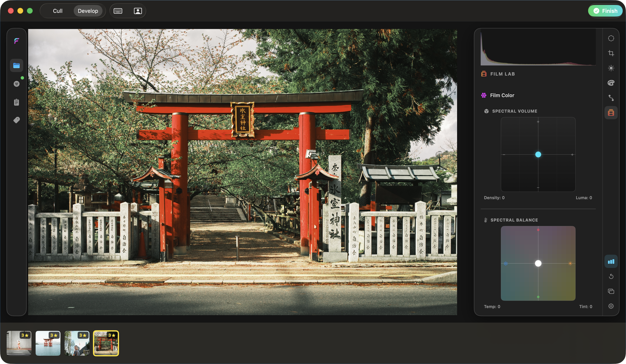
Task: Select the exposure sun icon
Action: click(x=611, y=68)
